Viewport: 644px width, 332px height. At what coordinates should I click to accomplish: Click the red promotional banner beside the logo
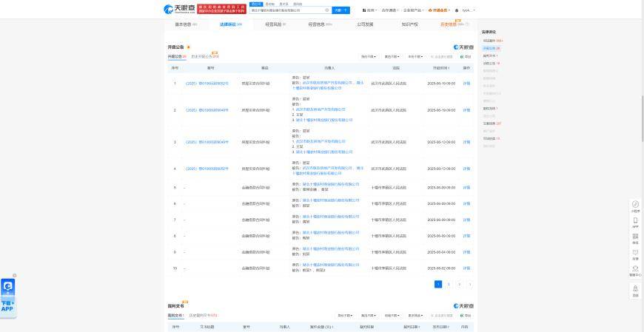pos(222,9)
